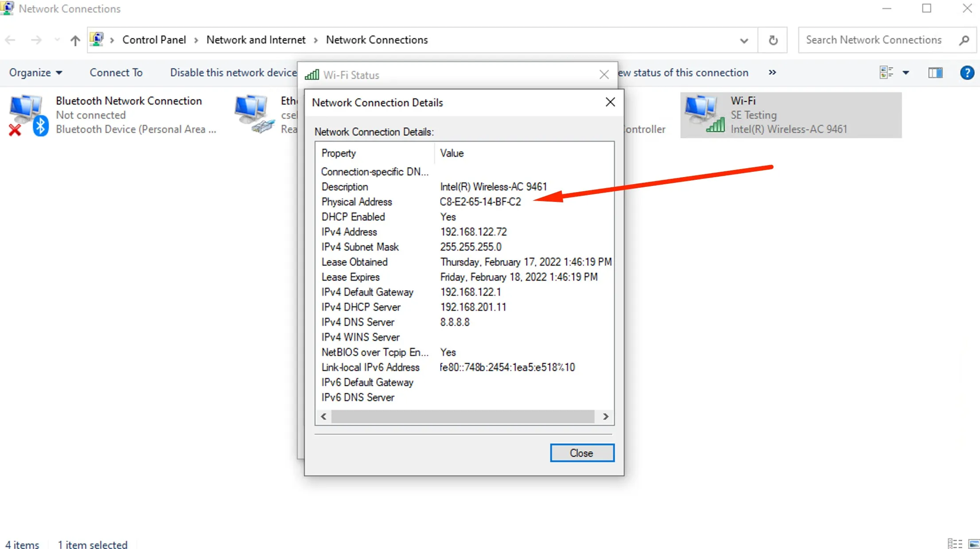The image size is (980, 549).
Task: Select the Lease Obtained row
Action: (x=464, y=262)
